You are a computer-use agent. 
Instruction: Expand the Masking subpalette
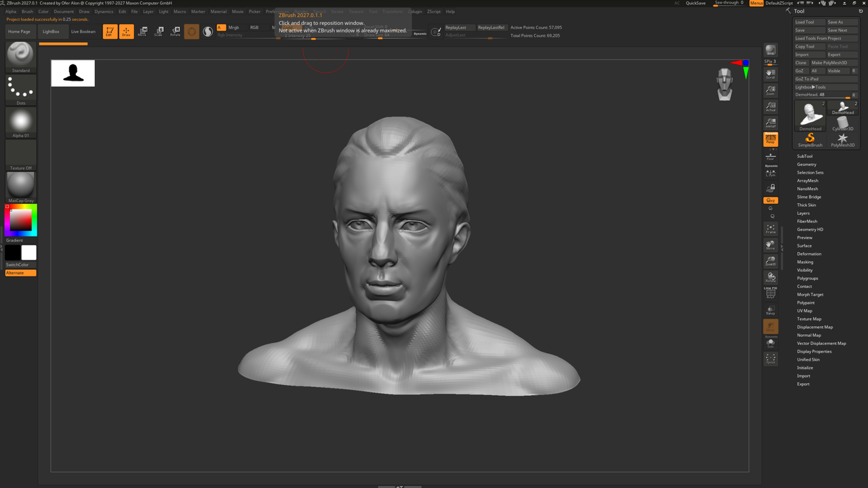click(x=805, y=262)
